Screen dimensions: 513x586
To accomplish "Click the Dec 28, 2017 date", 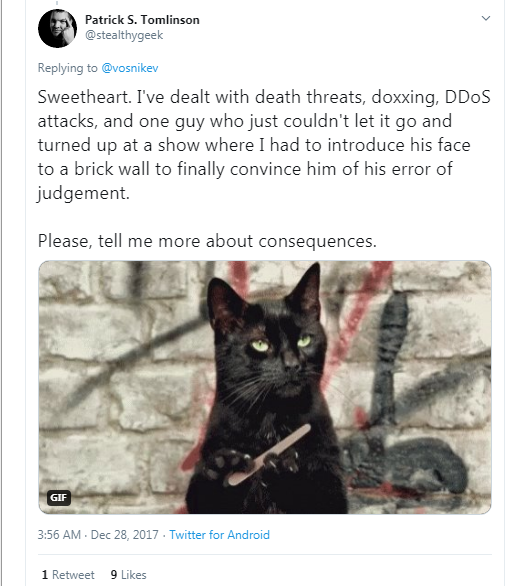I will click(124, 535).
